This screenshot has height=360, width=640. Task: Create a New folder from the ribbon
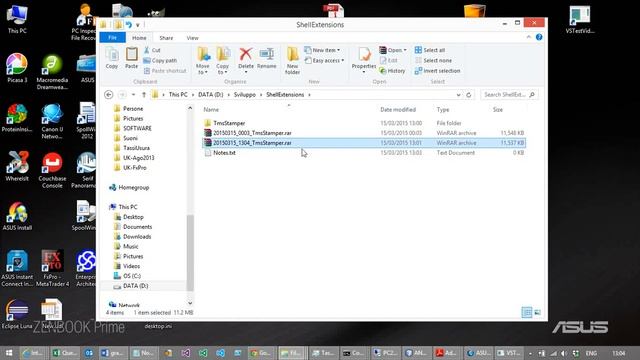pyautogui.click(x=292, y=60)
